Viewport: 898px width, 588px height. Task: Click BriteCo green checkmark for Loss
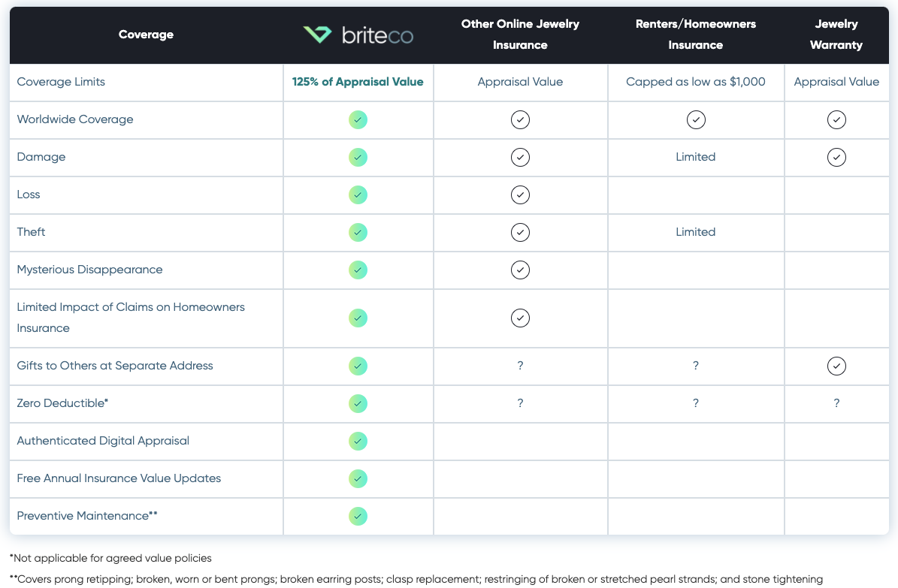point(358,194)
